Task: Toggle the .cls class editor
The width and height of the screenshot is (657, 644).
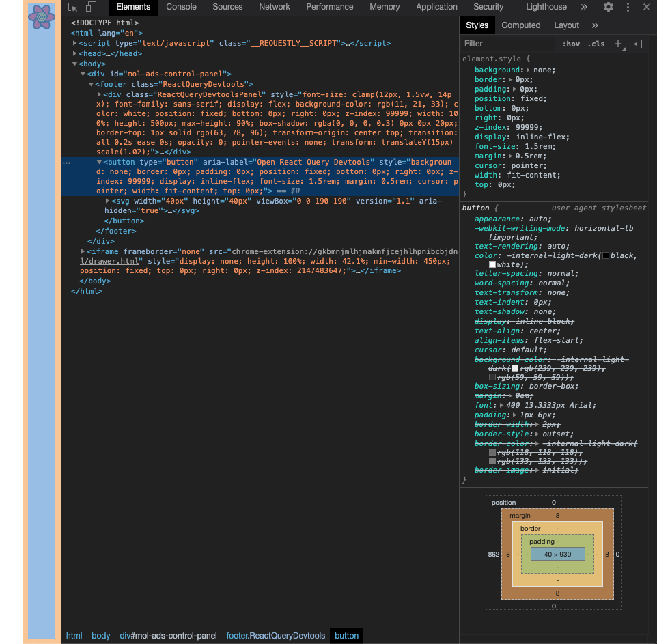Action: click(x=596, y=44)
